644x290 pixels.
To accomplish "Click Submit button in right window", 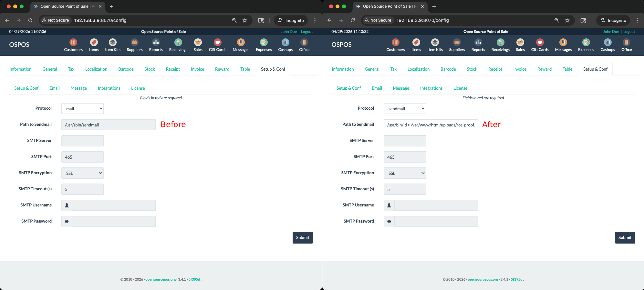I will 625,238.
